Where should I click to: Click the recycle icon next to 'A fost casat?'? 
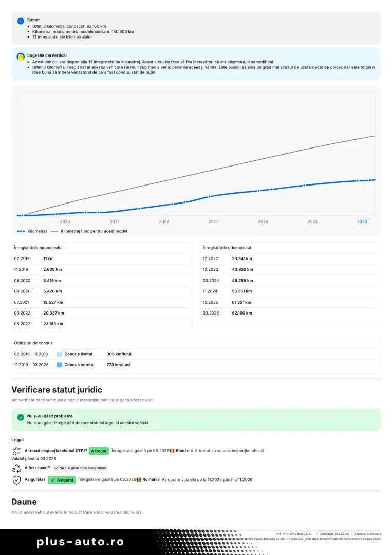coord(16,468)
